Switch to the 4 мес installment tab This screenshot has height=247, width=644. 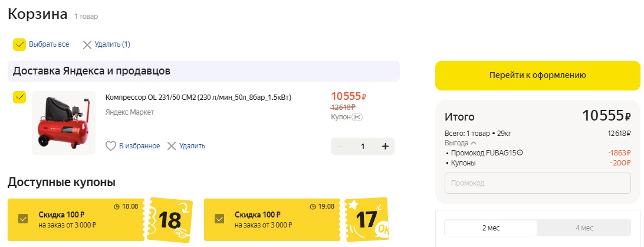[583, 228]
